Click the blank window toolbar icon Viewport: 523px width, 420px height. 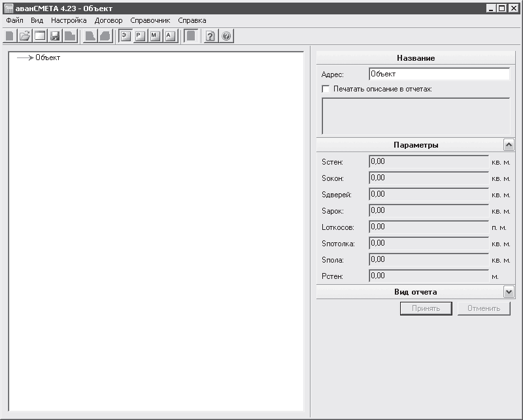pyautogui.click(x=40, y=36)
